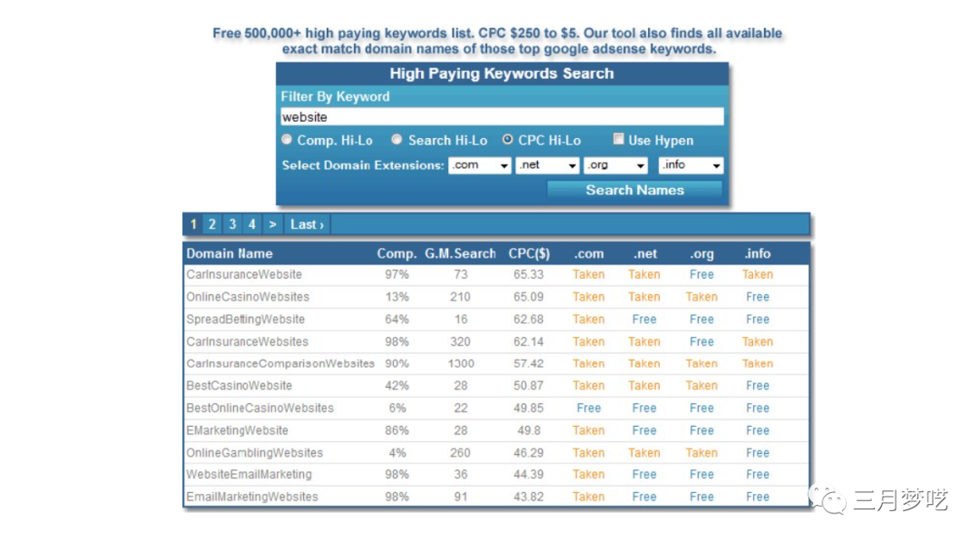
Task: Open the .com domain extension dropdown
Action: point(480,165)
